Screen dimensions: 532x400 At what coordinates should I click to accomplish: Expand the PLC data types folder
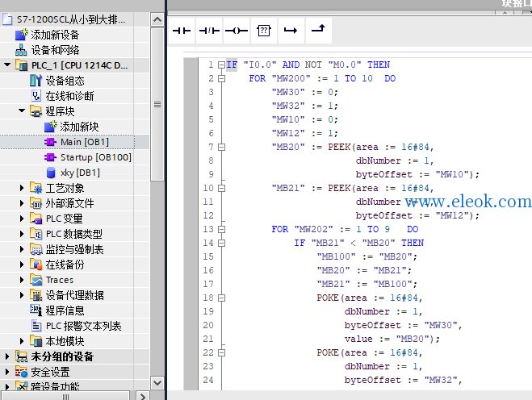coord(22,234)
